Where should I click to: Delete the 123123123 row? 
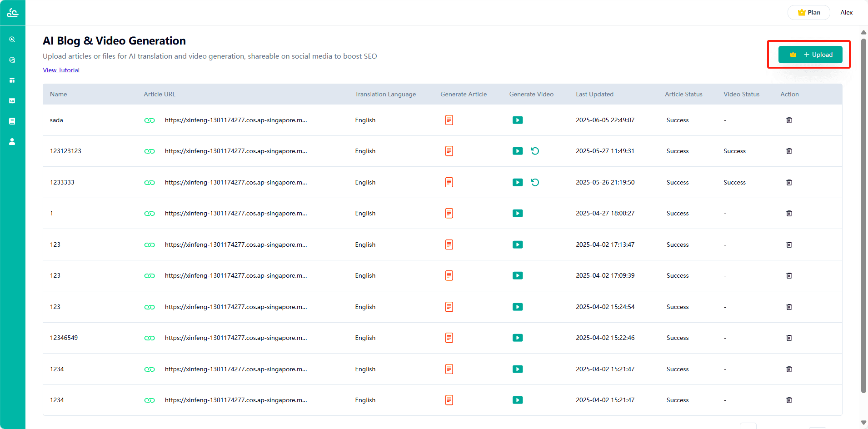point(789,151)
